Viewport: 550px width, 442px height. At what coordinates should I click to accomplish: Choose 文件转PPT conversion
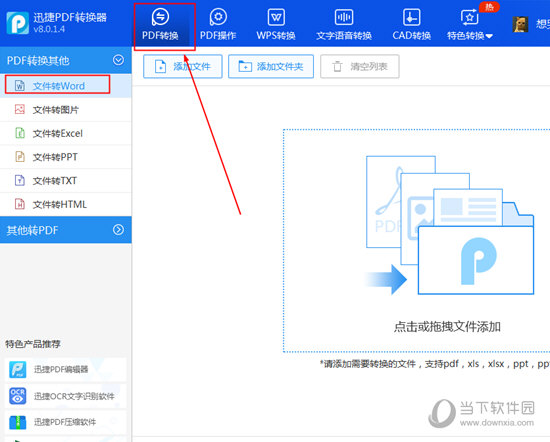(x=66, y=157)
